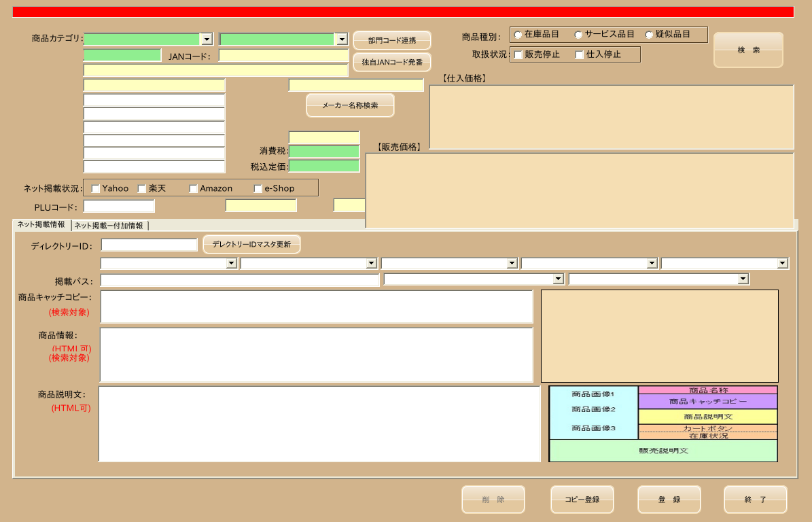
Task: Click the デレクトリーIDマスタ更新 button
Action: pos(251,244)
